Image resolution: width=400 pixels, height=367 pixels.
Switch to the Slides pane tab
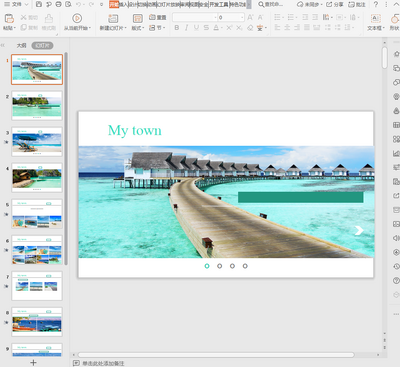pos(42,45)
